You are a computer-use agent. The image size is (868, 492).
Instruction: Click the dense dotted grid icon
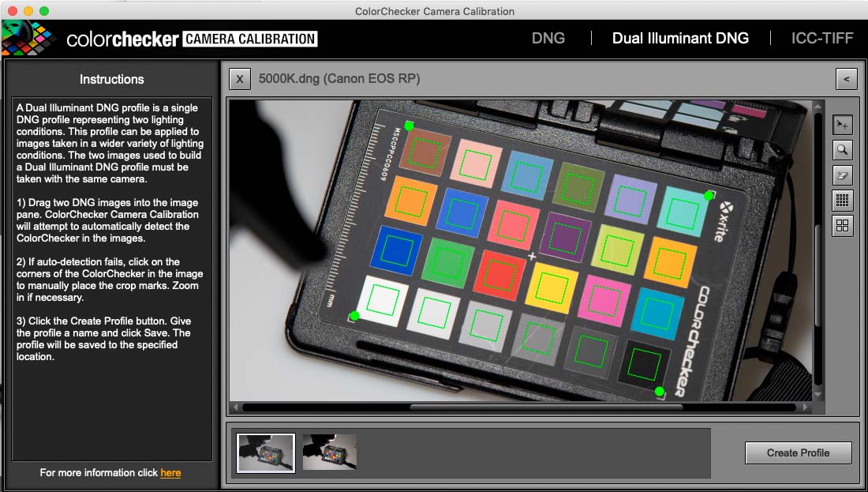(843, 201)
